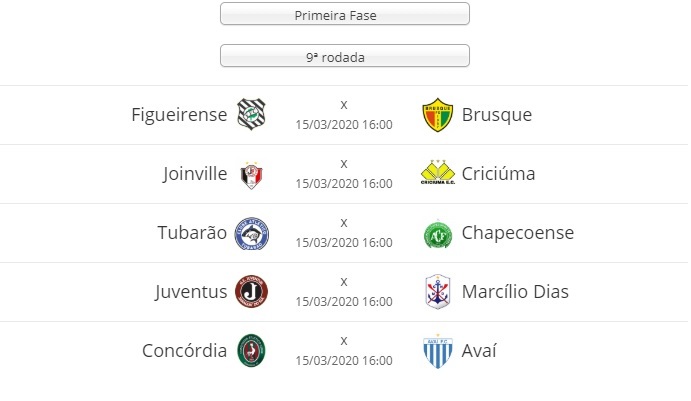Open the Tubarão shark crest

tap(252, 234)
